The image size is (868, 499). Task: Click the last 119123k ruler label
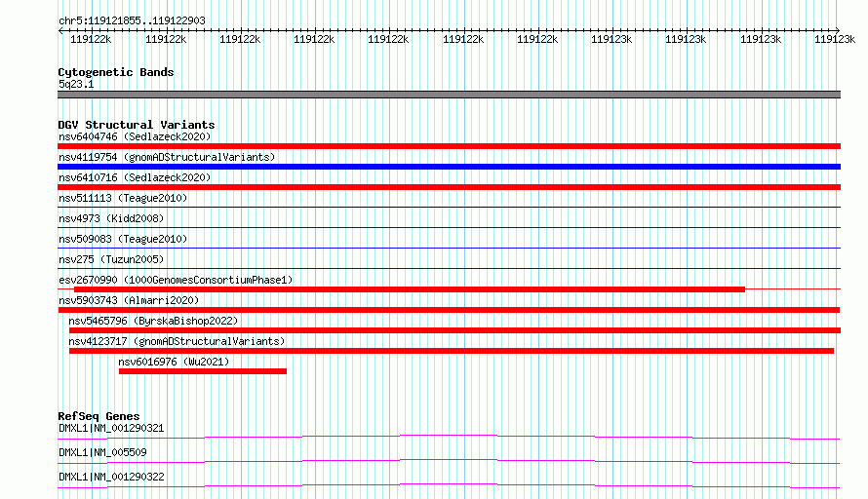point(834,39)
